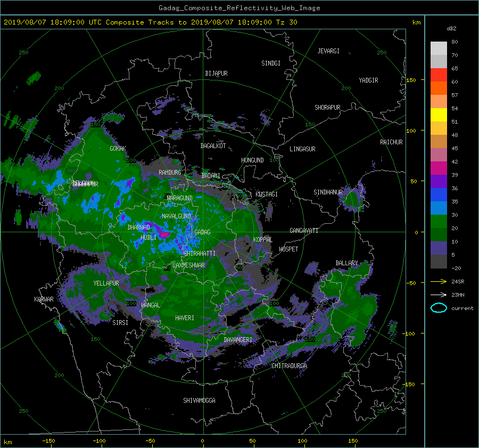
Task: Click the BIJAPUR city label
Action: point(216,74)
